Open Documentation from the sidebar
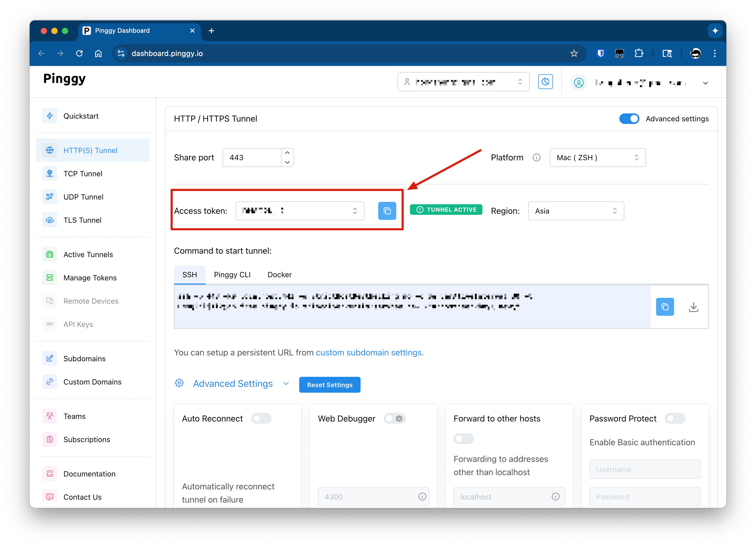 coord(93,474)
